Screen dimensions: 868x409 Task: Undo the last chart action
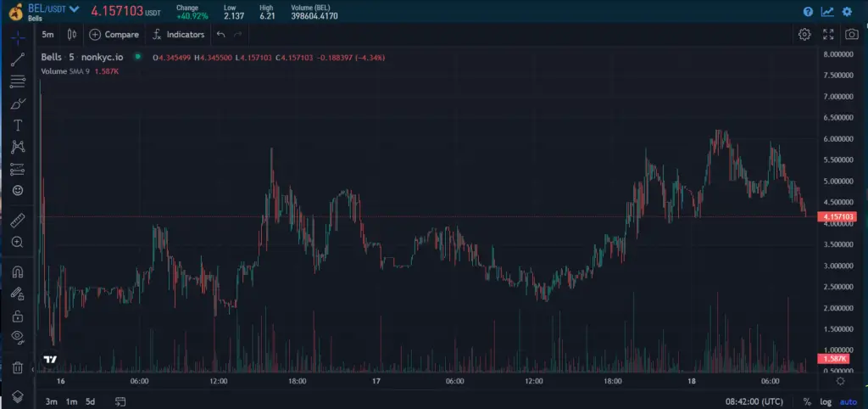point(221,34)
